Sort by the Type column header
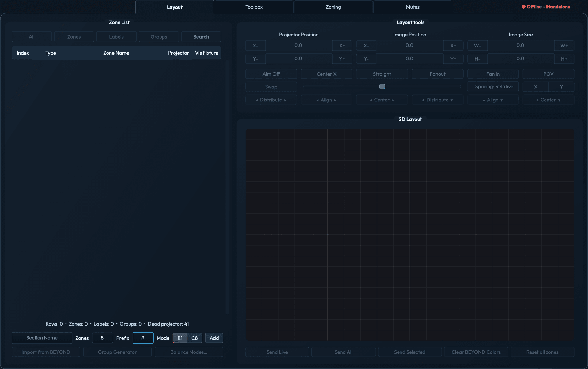The image size is (588, 369). tap(51, 53)
